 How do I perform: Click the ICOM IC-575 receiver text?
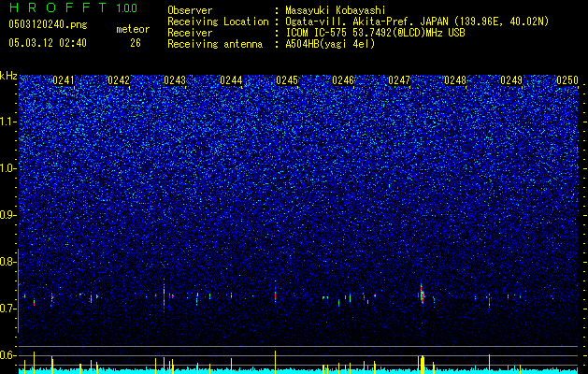pyautogui.click(x=375, y=33)
